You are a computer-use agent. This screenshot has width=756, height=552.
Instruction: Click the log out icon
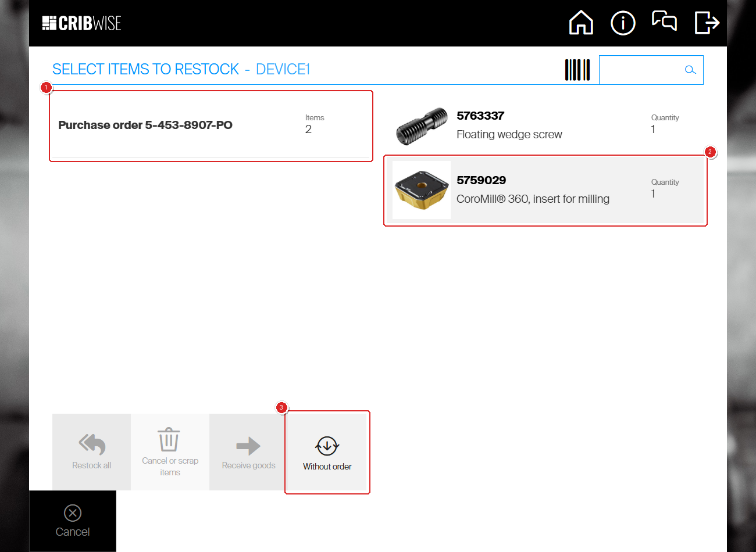pyautogui.click(x=707, y=23)
